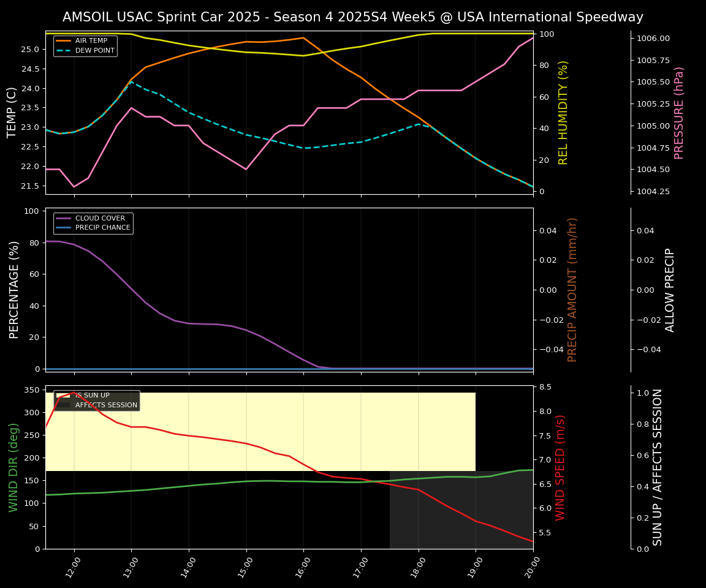Image resolution: width=706 pixels, height=588 pixels.
Task: Click the AIR TEMP legend entry
Action: point(91,41)
